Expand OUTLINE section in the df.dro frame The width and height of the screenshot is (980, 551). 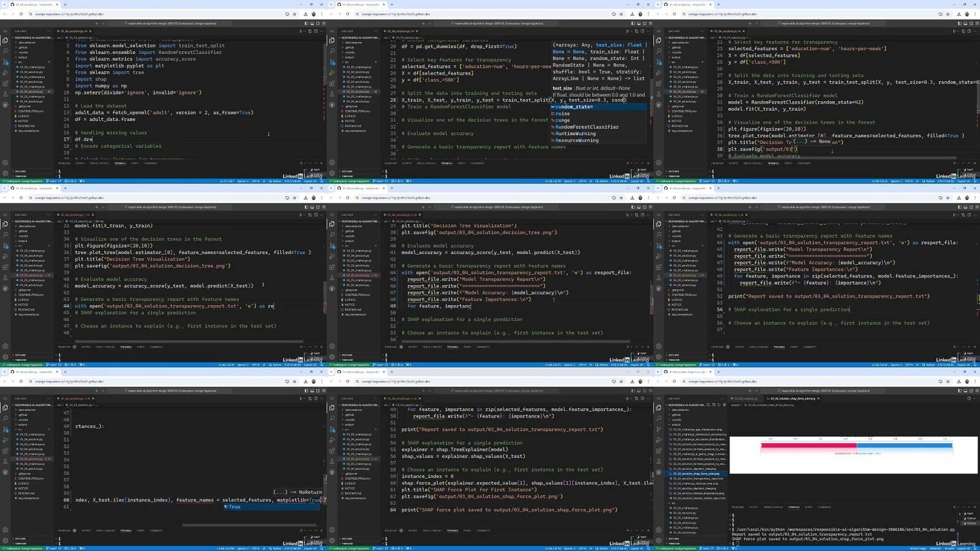click(x=20, y=171)
